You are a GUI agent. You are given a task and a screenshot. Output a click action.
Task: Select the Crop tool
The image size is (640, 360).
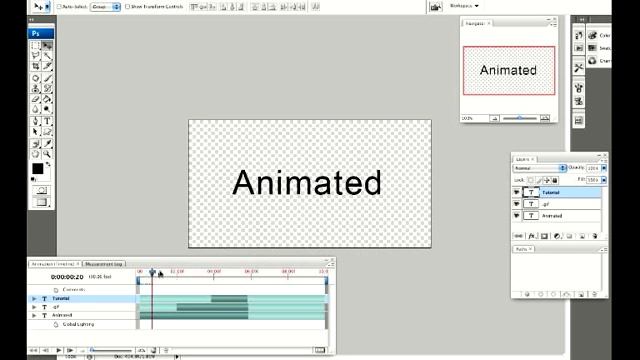click(x=36, y=66)
